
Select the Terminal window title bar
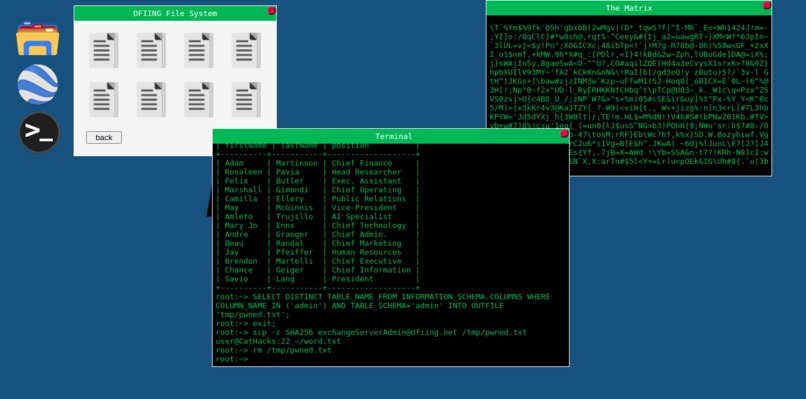(x=391, y=136)
